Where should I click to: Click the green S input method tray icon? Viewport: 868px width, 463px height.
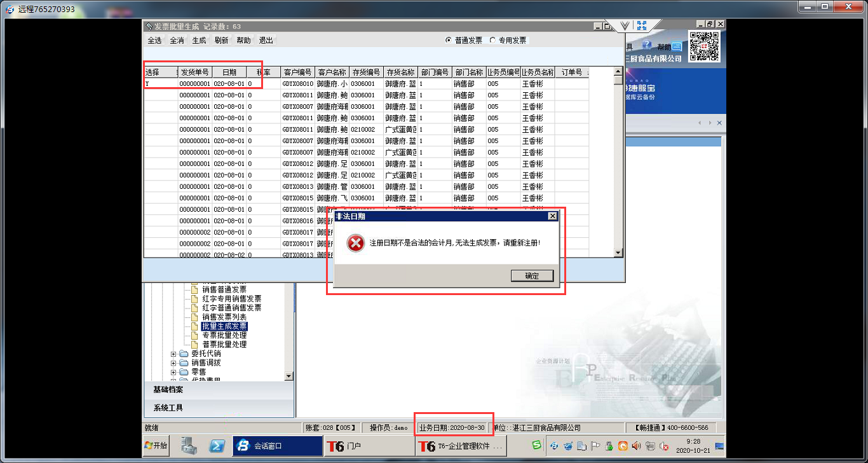tap(536, 446)
